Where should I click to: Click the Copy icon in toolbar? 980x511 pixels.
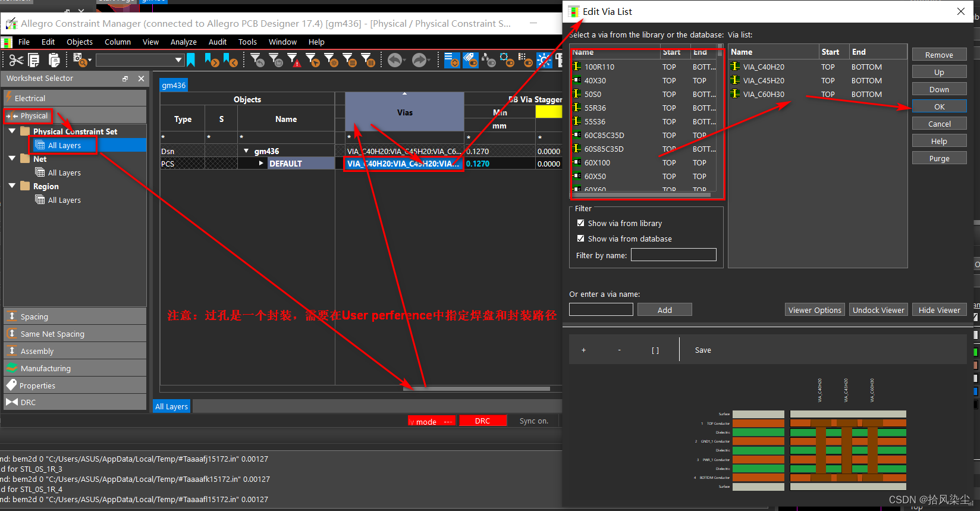click(x=34, y=60)
